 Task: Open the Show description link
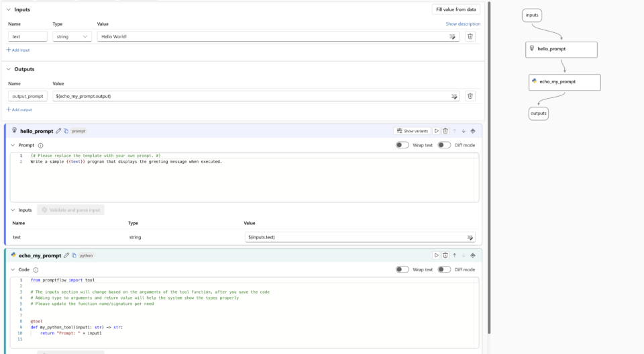463,24
